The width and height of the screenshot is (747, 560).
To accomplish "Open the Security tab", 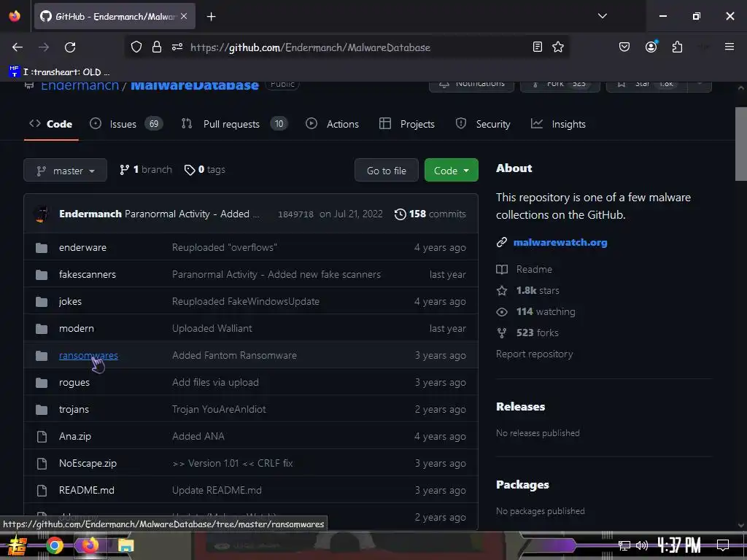I will 483,124.
